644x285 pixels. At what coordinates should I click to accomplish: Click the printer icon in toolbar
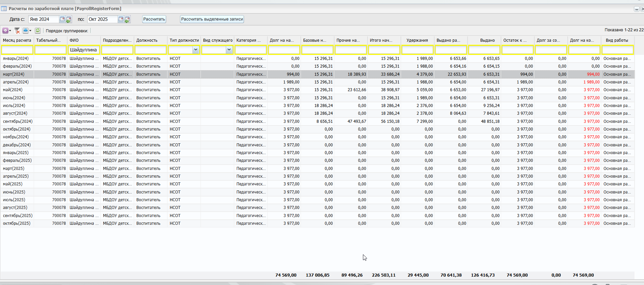tap(26, 31)
